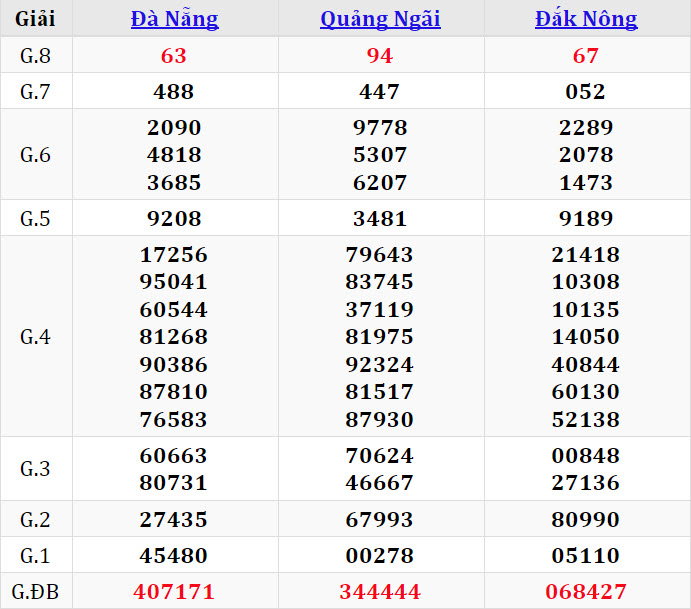Click G.6 number 9778

(380, 128)
